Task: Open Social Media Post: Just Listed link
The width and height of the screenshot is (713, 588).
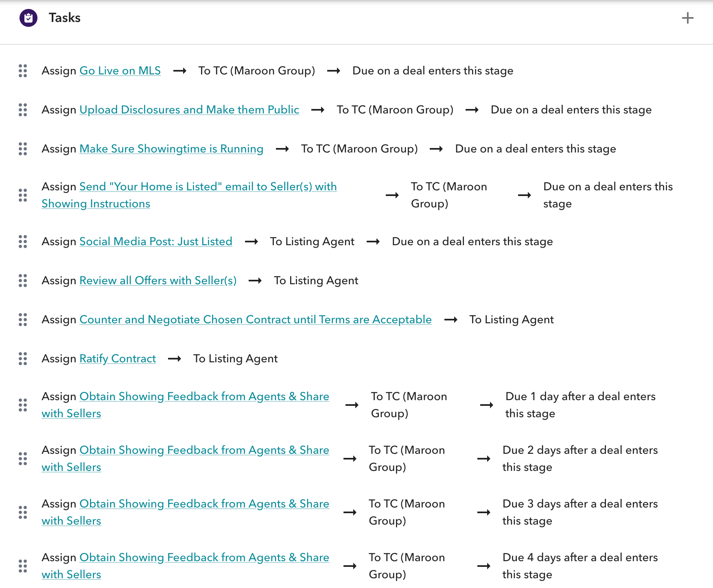Action: pos(156,242)
